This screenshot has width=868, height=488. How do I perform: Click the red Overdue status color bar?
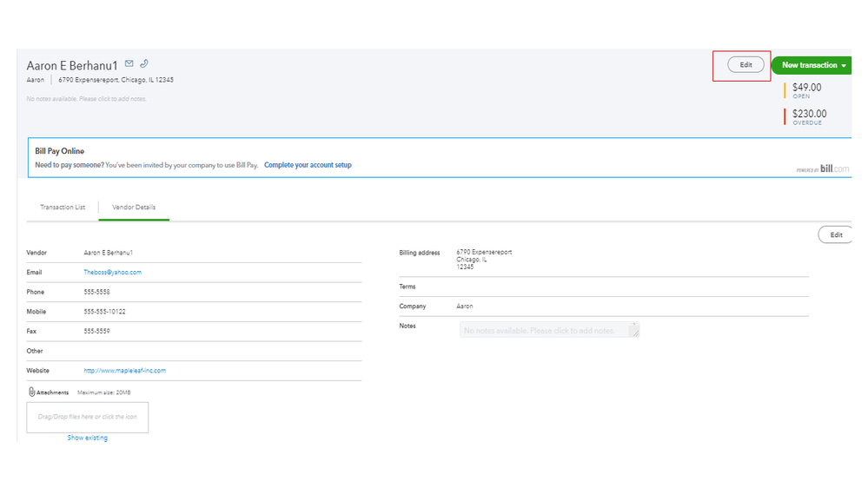tap(785, 116)
